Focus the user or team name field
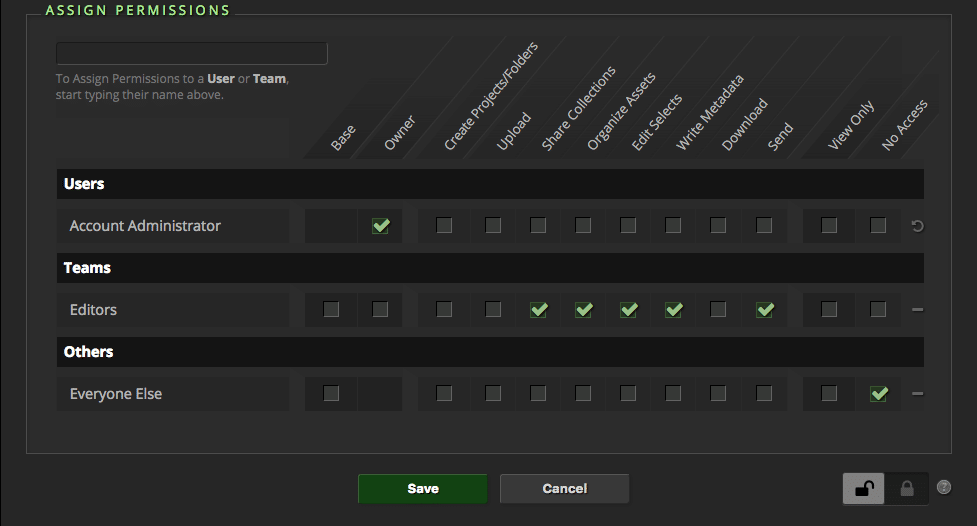 coord(192,54)
